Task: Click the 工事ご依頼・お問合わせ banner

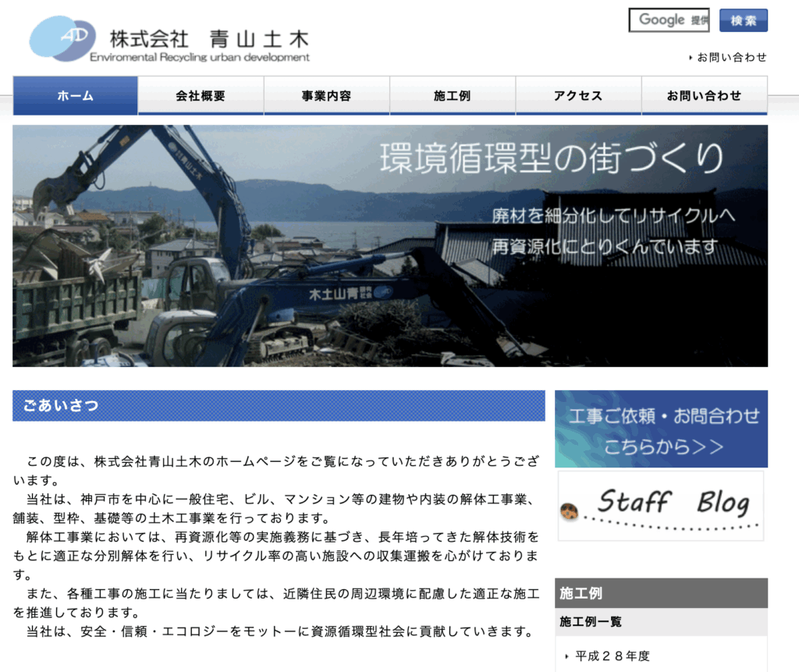Action: [662, 428]
